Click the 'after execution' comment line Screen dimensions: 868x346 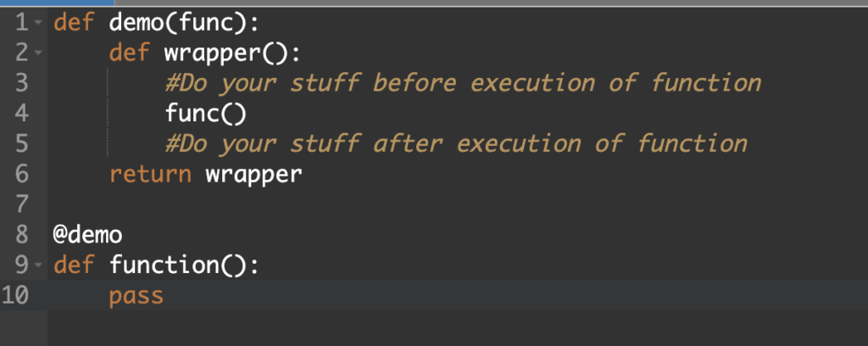(456, 143)
